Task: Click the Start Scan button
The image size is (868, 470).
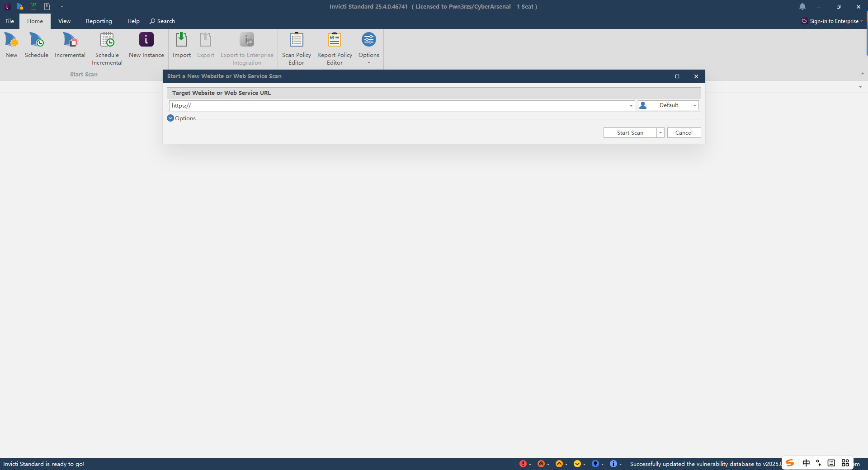Action: 630,133
